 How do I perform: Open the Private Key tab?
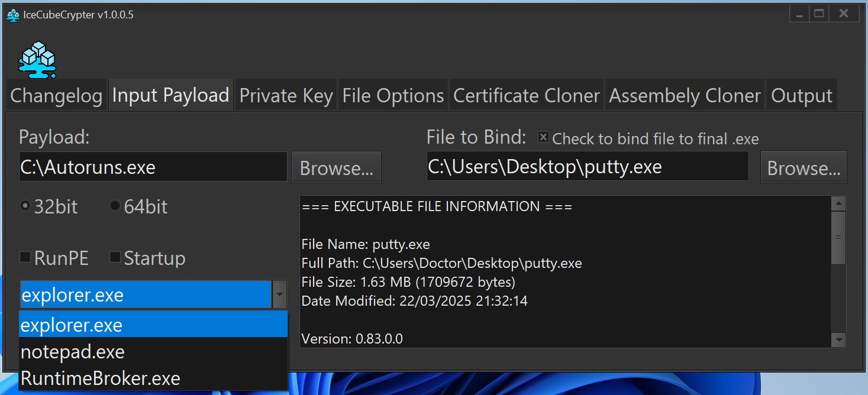pos(286,96)
